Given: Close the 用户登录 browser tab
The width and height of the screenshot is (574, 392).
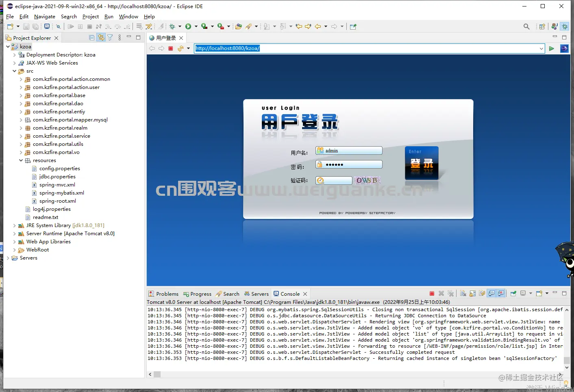Looking at the screenshot, I should click(181, 38).
